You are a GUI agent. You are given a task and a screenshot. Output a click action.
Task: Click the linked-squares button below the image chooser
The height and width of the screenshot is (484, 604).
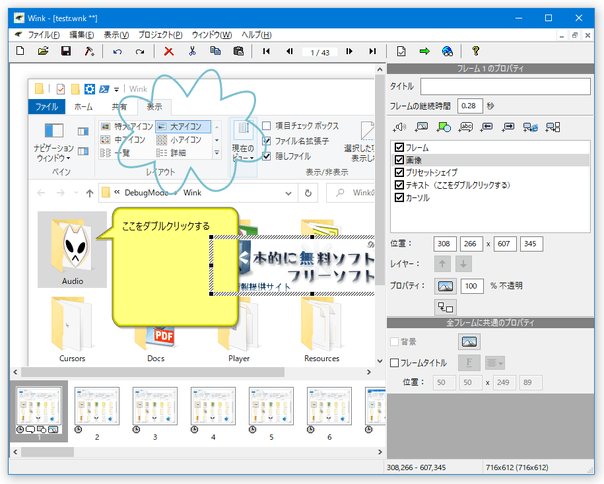pyautogui.click(x=445, y=307)
